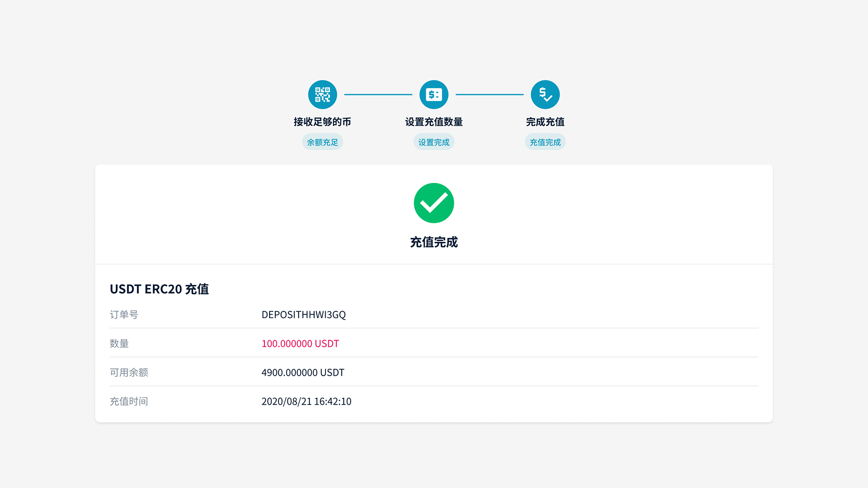Select the 接收足够的币 step label
Image resolution: width=868 pixels, height=488 pixels.
(323, 122)
